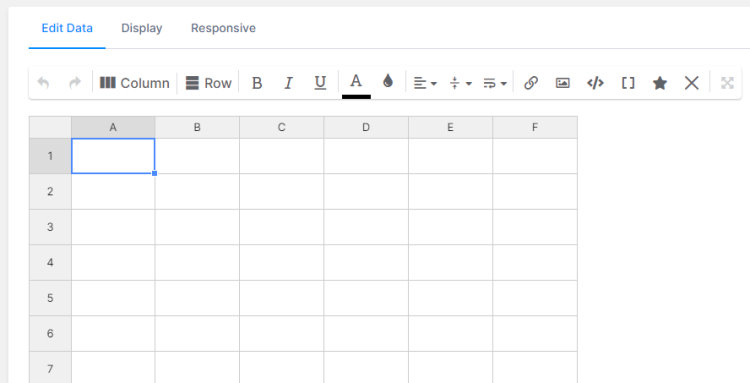The height and width of the screenshot is (383, 750).
Task: Click the code embed icon
Action: tap(595, 83)
